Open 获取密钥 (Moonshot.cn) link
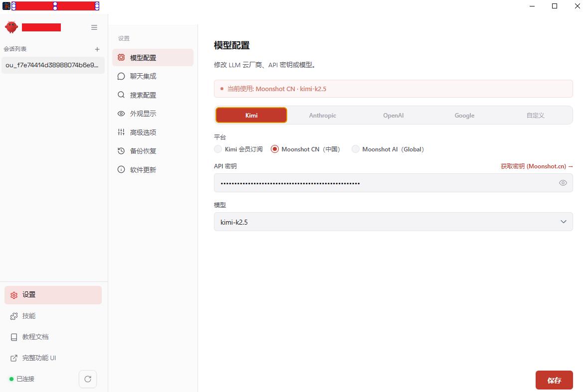This screenshot has width=588, height=392. point(537,166)
